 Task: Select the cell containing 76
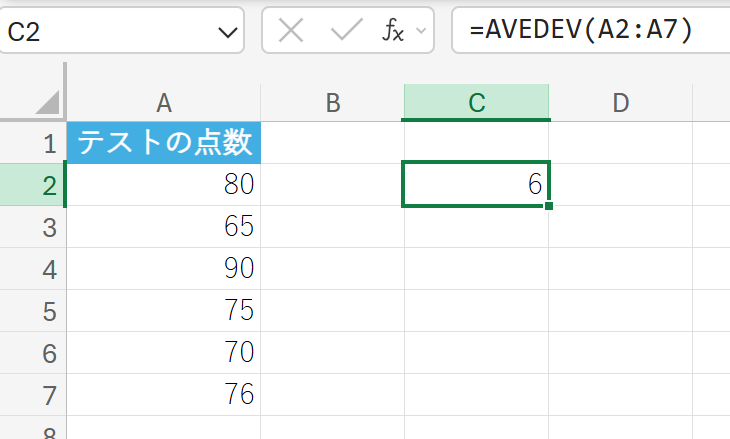164,395
